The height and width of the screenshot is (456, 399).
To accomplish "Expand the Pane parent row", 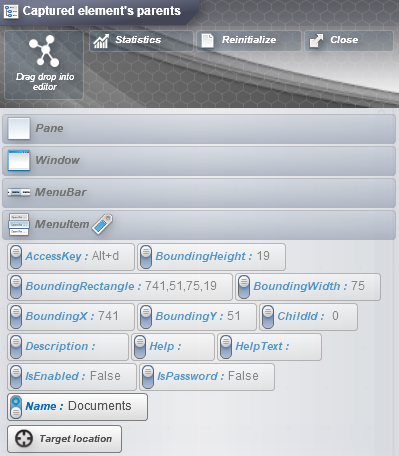I will pos(199,129).
